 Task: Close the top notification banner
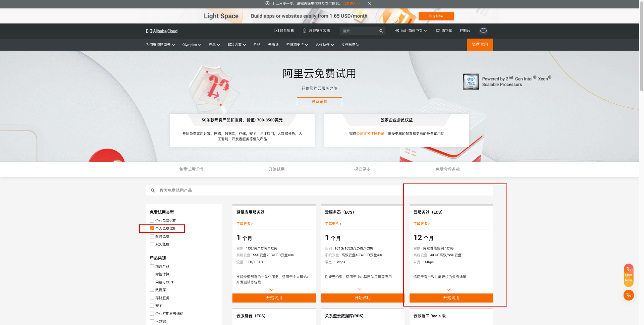[369, 3]
